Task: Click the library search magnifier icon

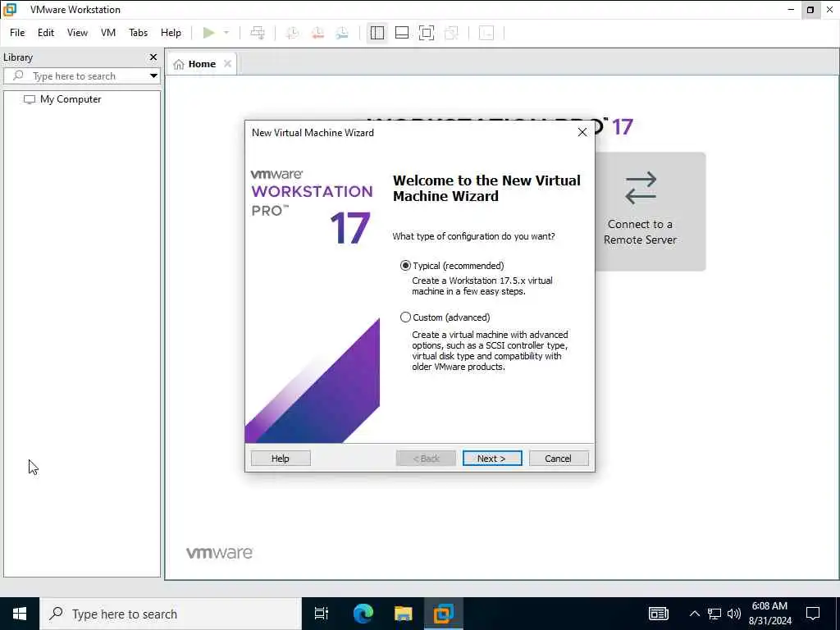Action: [x=18, y=75]
